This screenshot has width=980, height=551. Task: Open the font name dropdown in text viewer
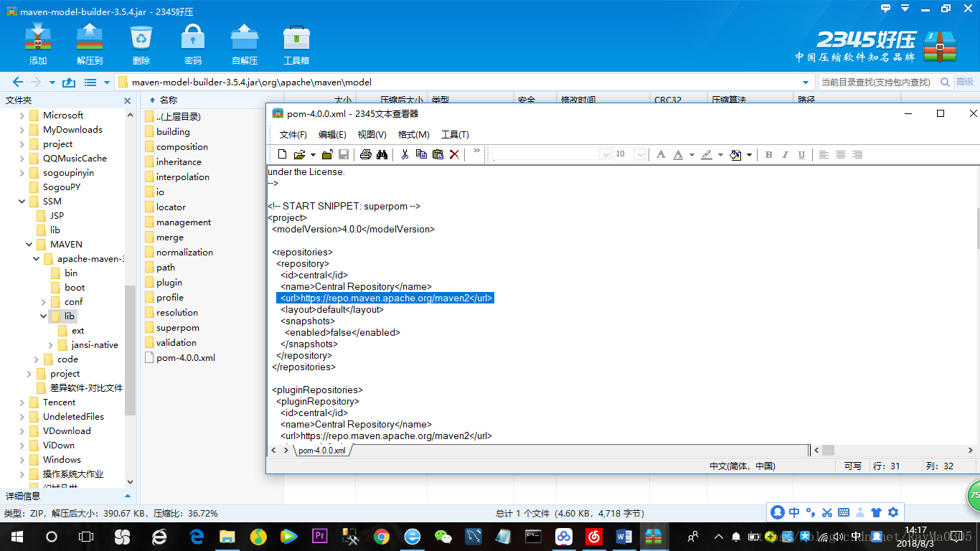[x=605, y=154]
